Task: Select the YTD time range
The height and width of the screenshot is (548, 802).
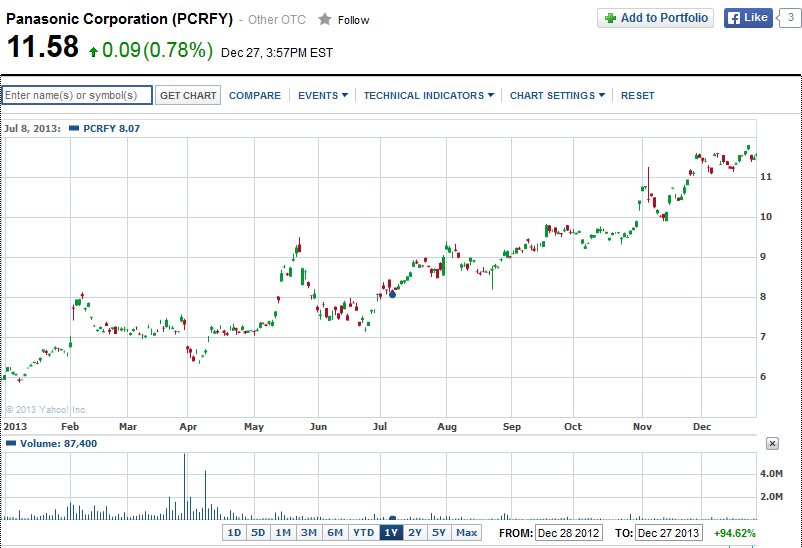Action: pyautogui.click(x=364, y=533)
